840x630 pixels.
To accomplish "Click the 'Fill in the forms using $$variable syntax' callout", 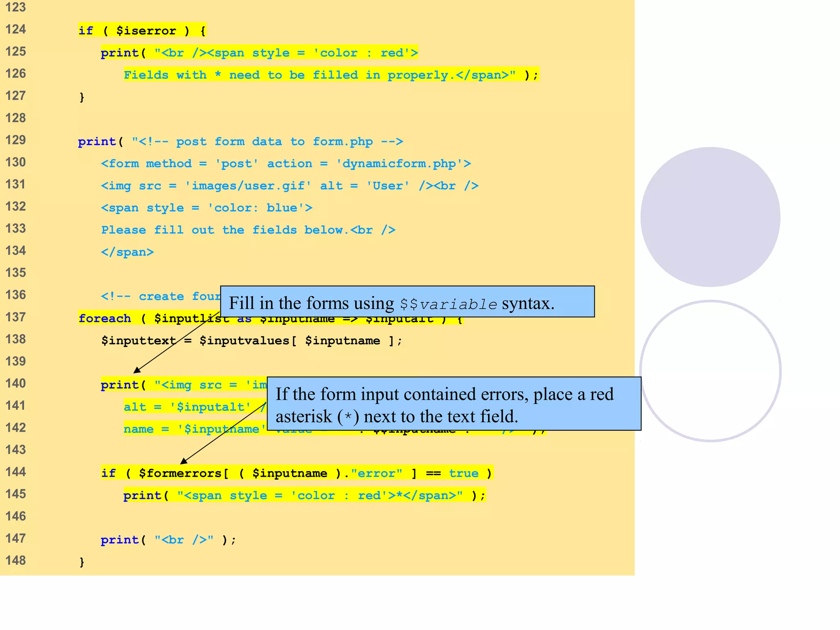I will (x=407, y=302).
